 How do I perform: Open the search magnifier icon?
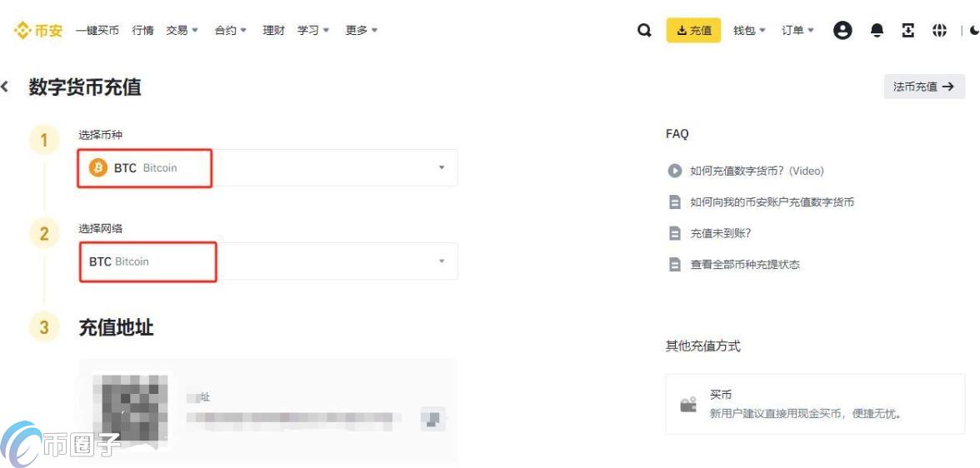[x=643, y=31]
